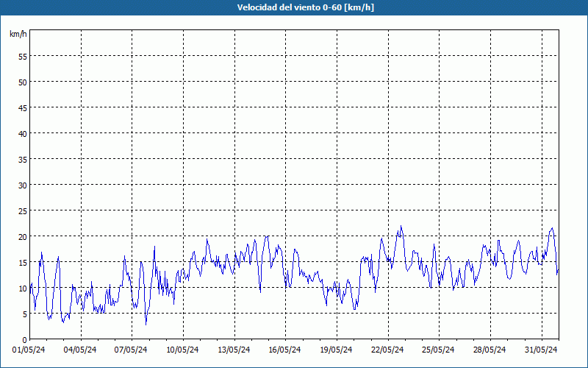Click the lowest wind dip after 07/05/24
The image size is (588, 368).
[x=146, y=324]
